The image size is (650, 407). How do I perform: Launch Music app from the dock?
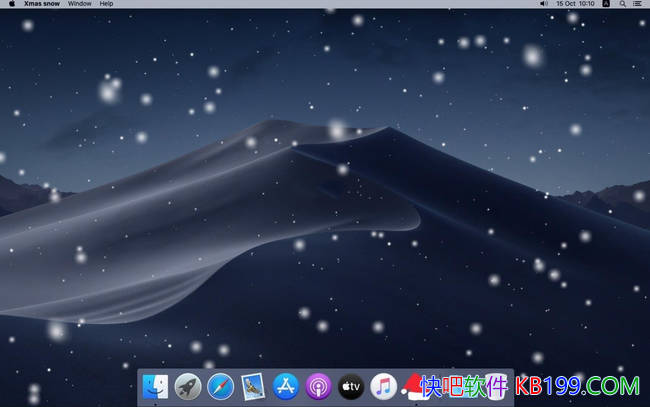(383, 386)
